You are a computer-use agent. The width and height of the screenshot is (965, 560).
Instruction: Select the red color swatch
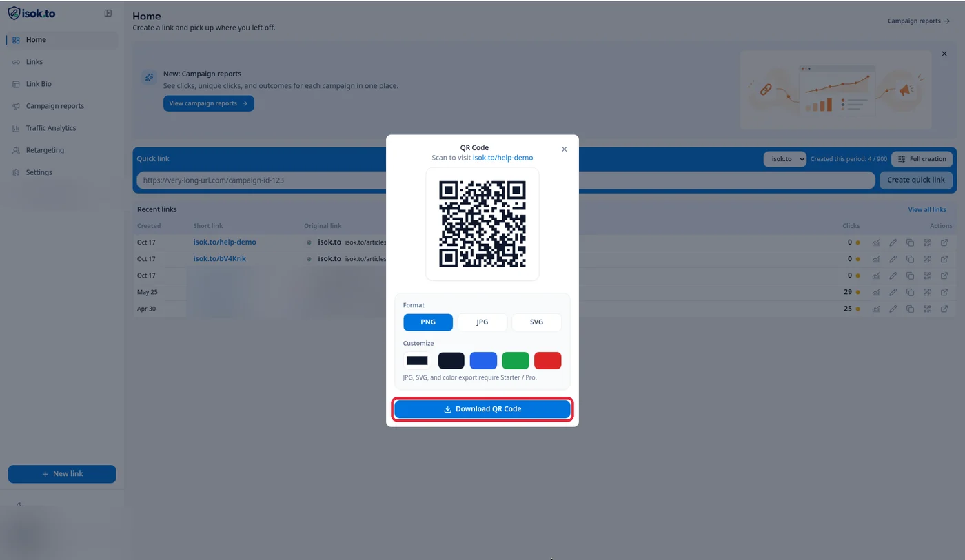click(x=548, y=360)
